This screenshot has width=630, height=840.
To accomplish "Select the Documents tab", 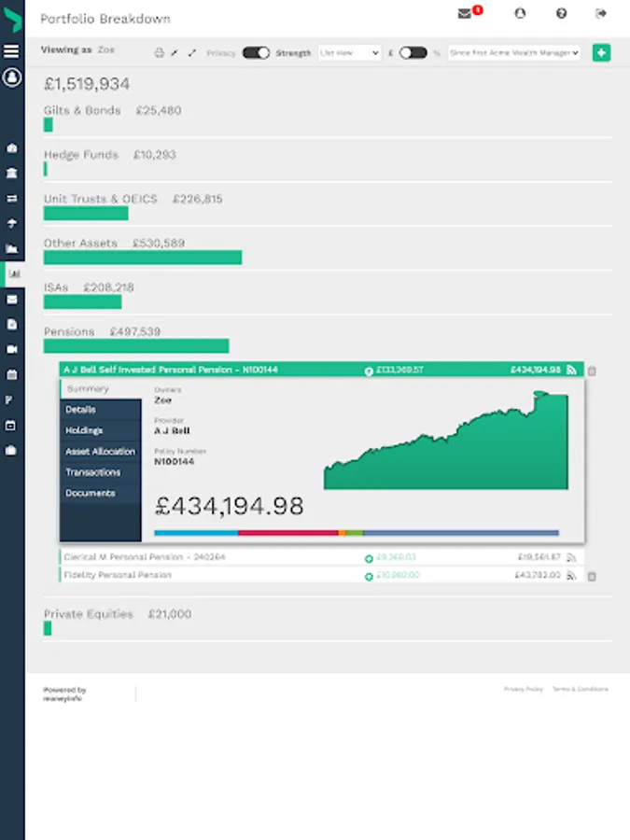I will click(101, 494).
